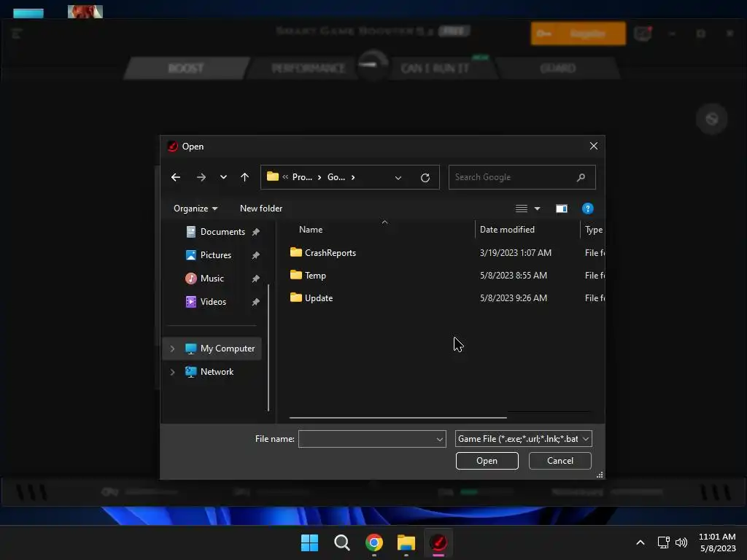Click the pin icon next to Music

pos(256,279)
